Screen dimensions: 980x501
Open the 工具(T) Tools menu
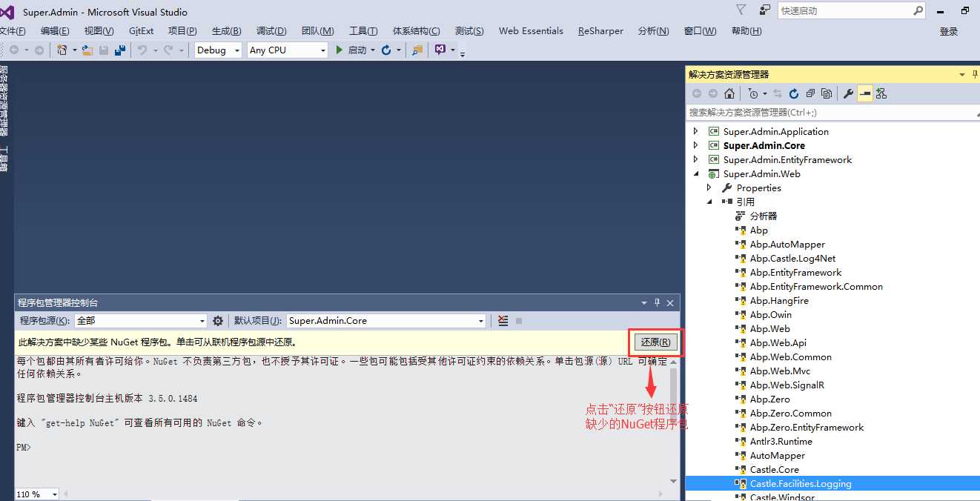[x=363, y=31]
